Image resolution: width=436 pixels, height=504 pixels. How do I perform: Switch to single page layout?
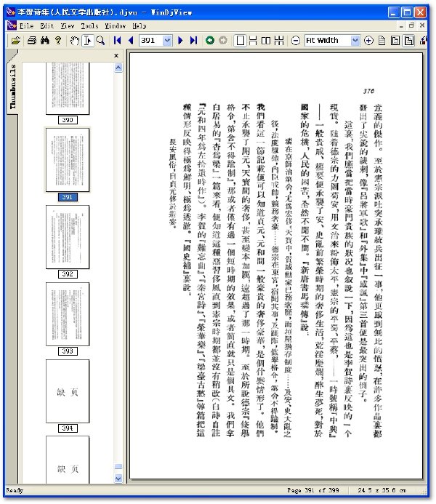point(240,41)
